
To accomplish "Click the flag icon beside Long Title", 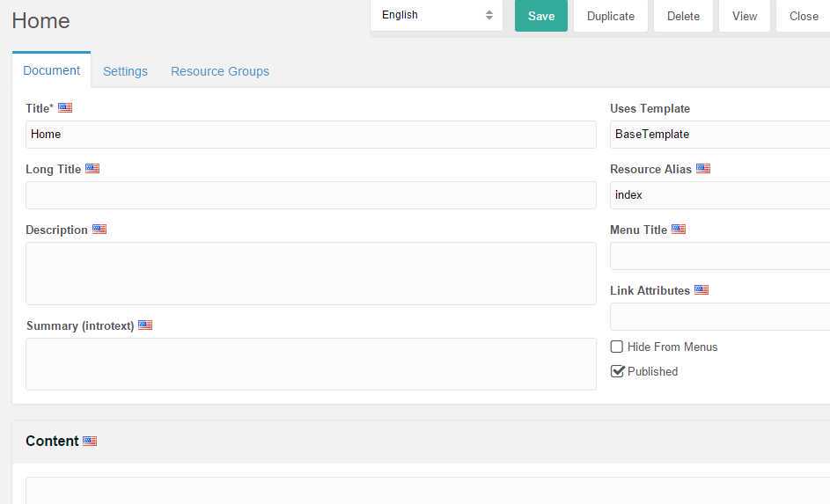I will point(92,169).
